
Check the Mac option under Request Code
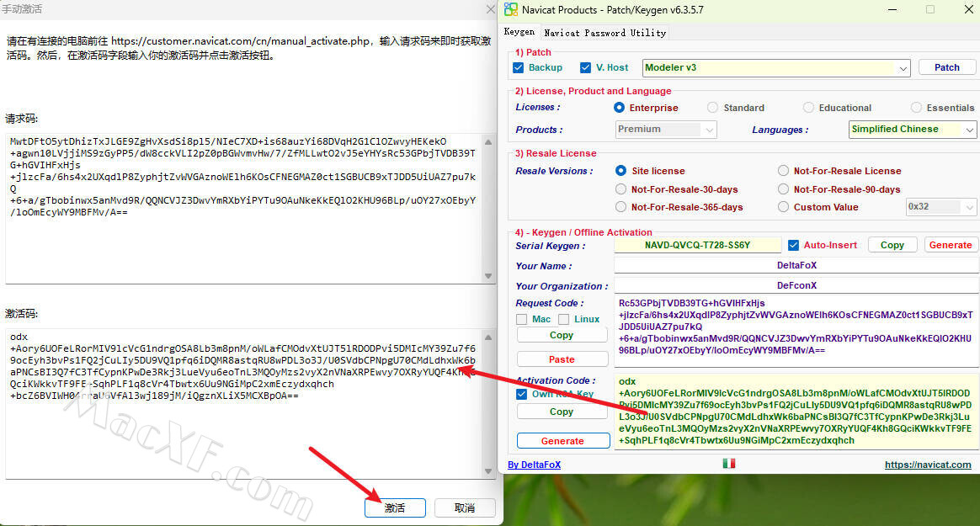tap(522, 319)
